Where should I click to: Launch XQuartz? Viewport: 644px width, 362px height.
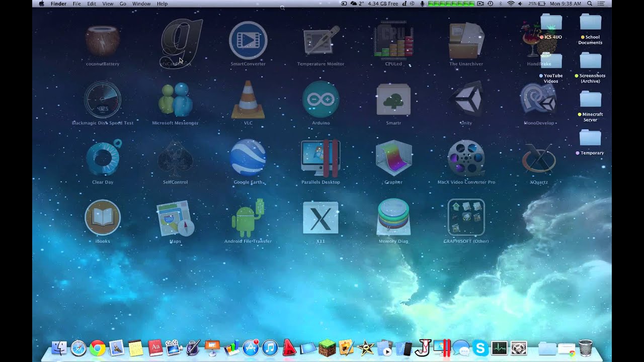coord(539,158)
